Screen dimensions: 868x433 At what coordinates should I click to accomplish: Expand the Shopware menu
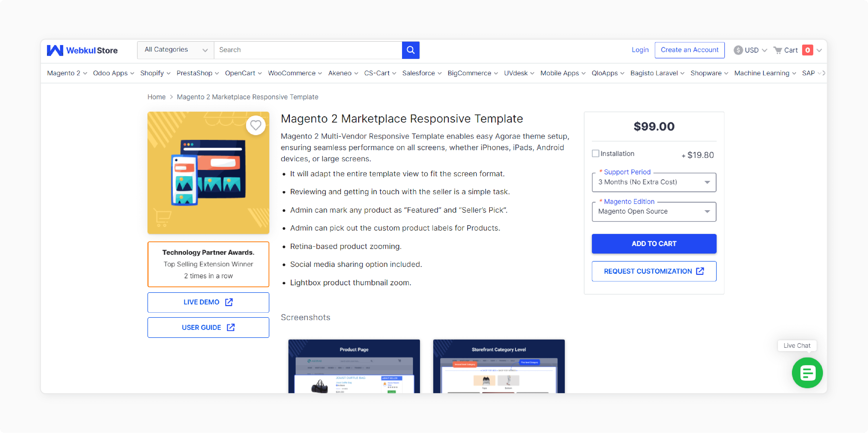[x=709, y=73]
